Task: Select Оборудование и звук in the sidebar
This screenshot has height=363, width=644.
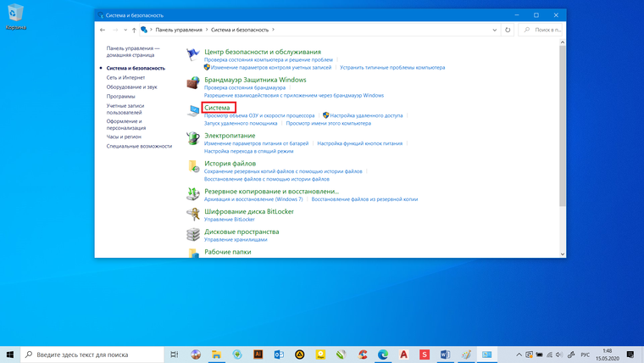Action: (132, 87)
